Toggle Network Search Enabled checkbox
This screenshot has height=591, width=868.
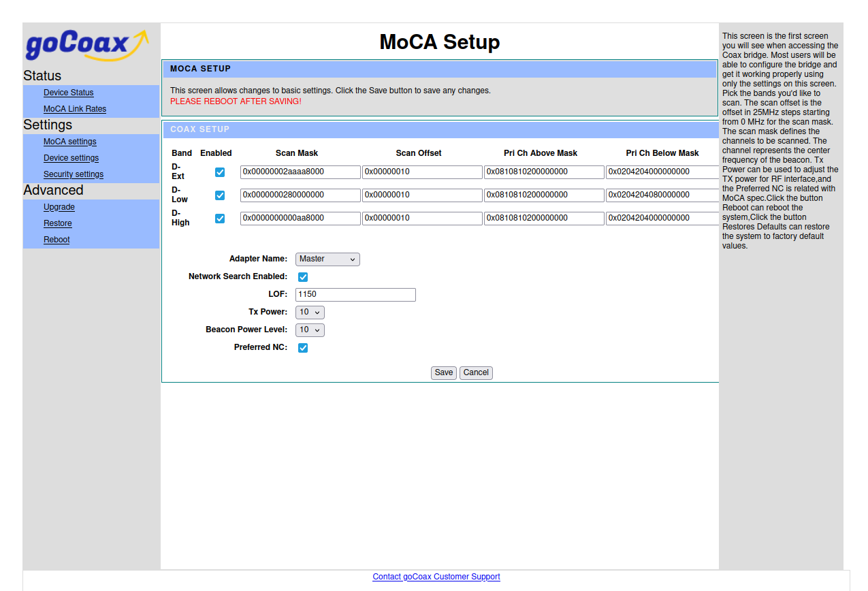point(303,277)
